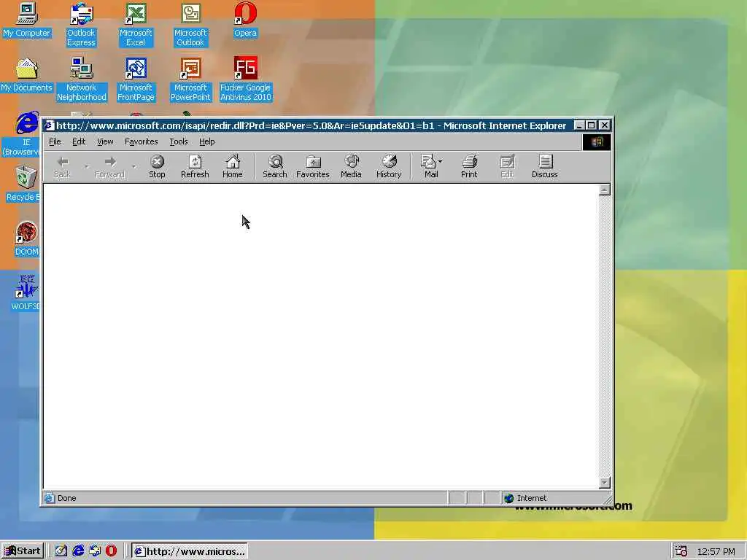
Task: Select the Antivirus 2010 desktop shortcut
Action: pos(245,79)
